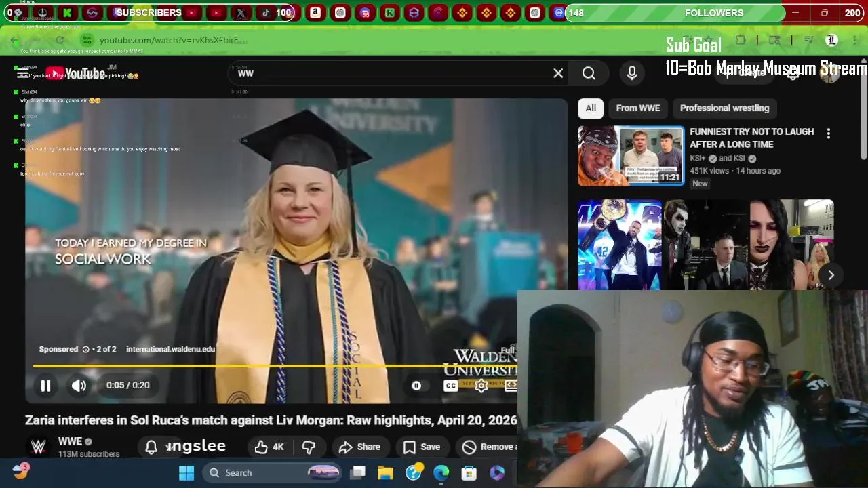Select the 'From WWE' filter chip

coord(638,108)
